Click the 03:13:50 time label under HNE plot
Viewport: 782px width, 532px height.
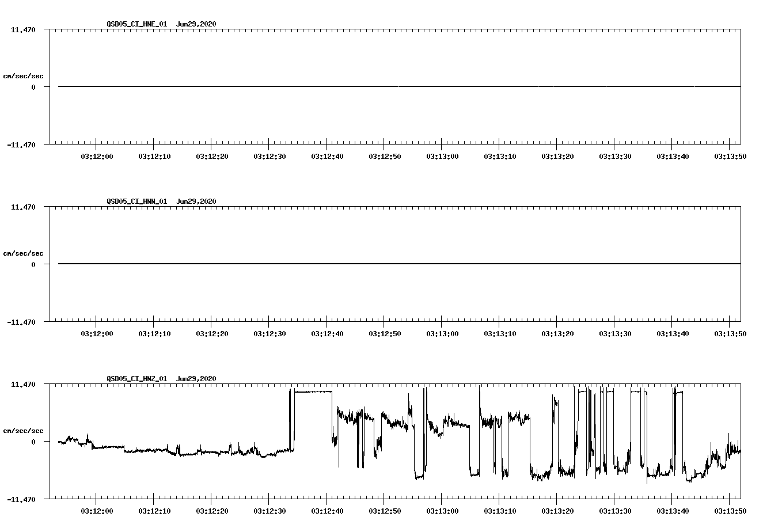(x=730, y=156)
